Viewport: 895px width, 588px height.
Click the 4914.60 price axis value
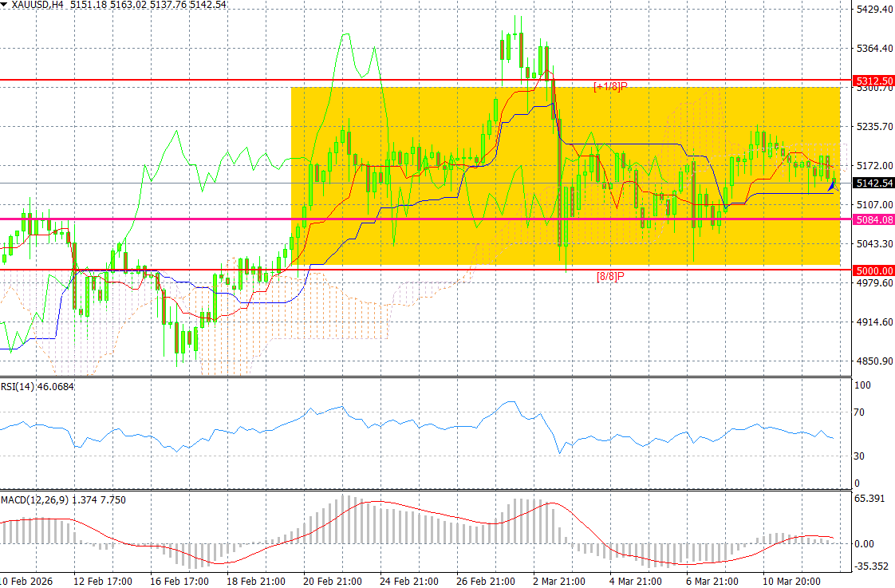(875, 322)
